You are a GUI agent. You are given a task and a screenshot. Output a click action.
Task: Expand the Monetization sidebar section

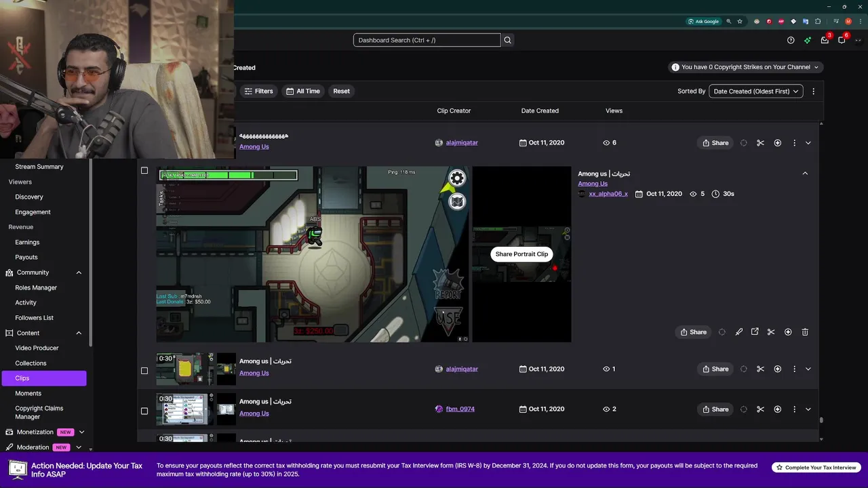[x=81, y=432]
